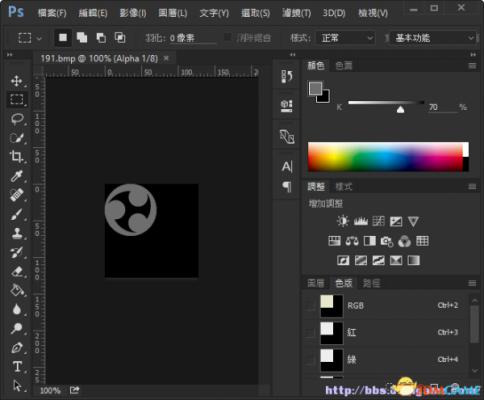Add Vibrance adjustment
The height and width of the screenshot is (400, 484).
click(413, 221)
